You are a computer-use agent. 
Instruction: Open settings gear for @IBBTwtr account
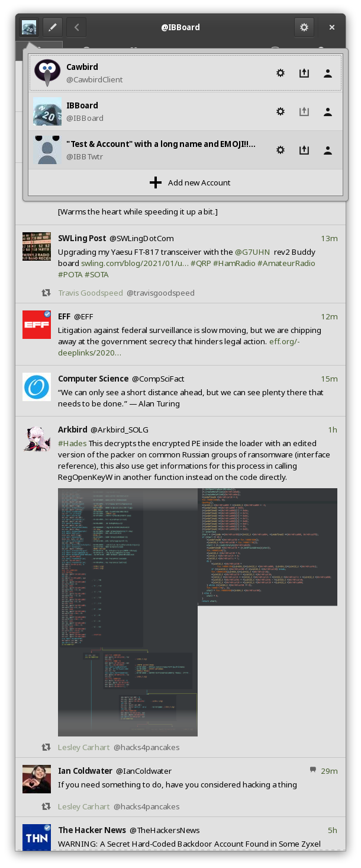(x=281, y=150)
